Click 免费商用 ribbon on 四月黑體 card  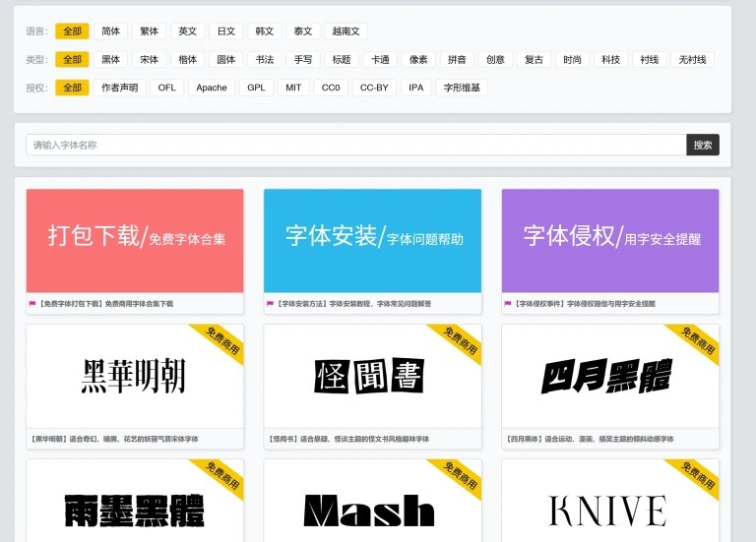[x=696, y=342]
